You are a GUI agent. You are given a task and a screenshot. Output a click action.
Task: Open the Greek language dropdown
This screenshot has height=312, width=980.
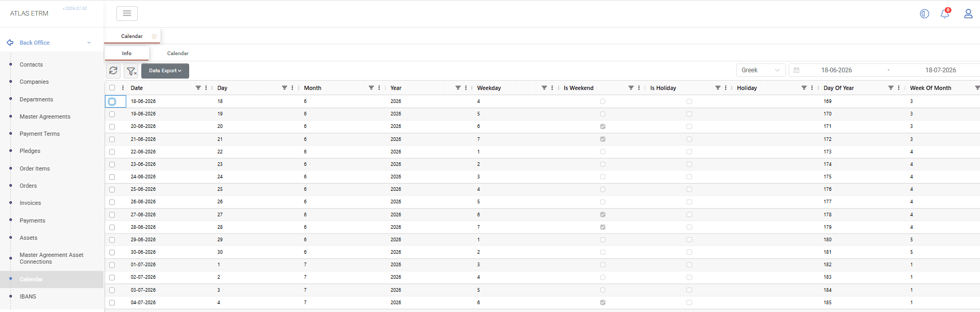click(x=761, y=70)
